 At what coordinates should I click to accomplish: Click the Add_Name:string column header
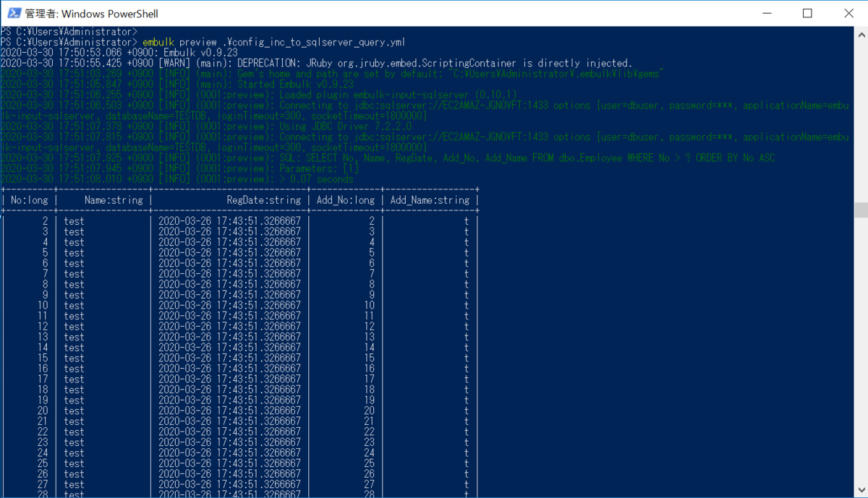pyautogui.click(x=430, y=199)
